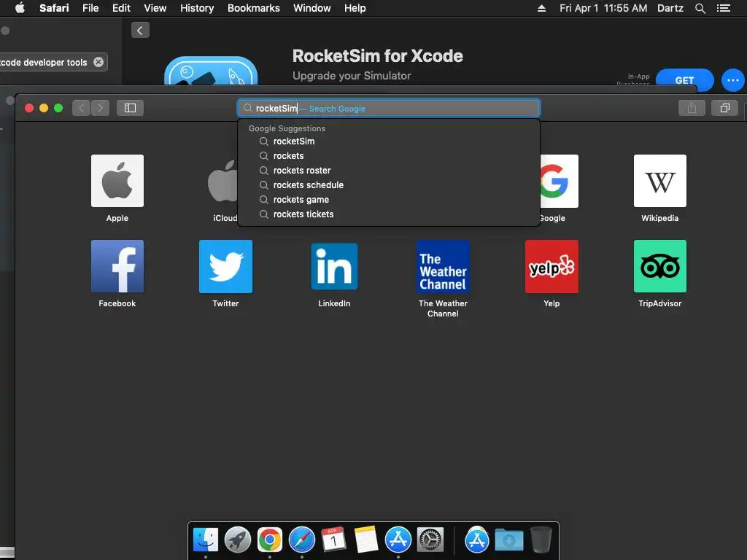Open the App Store more options ellipsis button
The height and width of the screenshot is (560, 747).
click(732, 80)
